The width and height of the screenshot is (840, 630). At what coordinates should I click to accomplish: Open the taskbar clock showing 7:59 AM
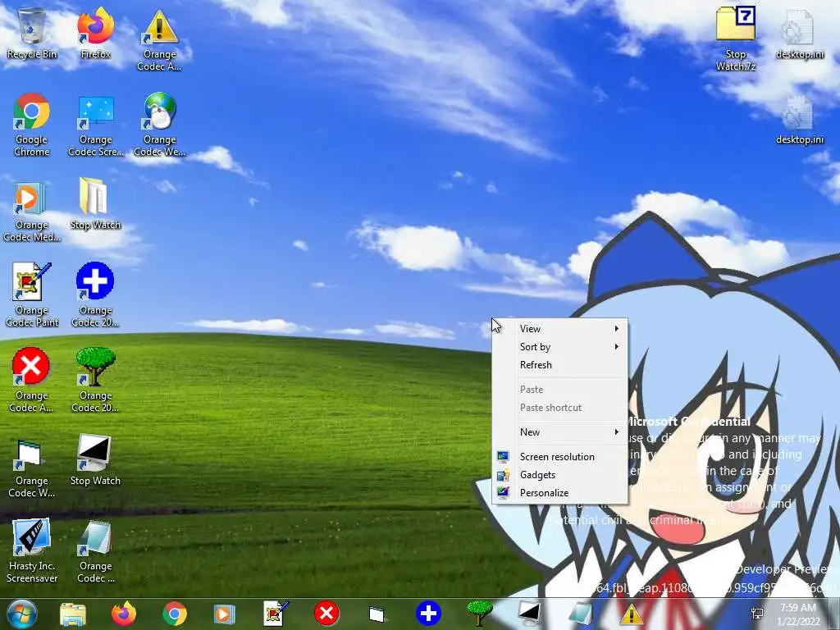pos(799,614)
